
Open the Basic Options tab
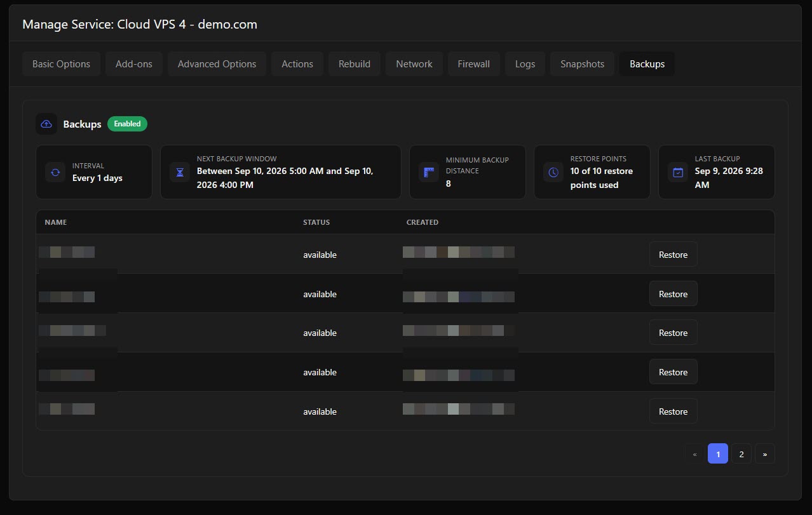(x=62, y=64)
